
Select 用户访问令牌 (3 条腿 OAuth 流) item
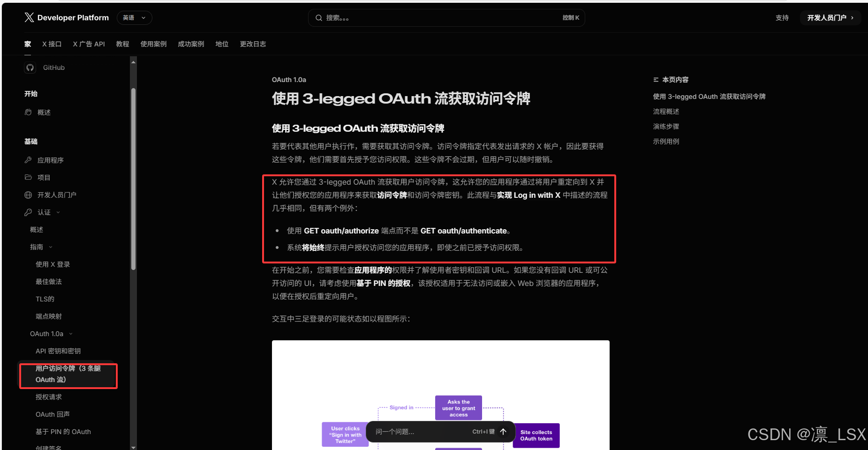(68, 374)
